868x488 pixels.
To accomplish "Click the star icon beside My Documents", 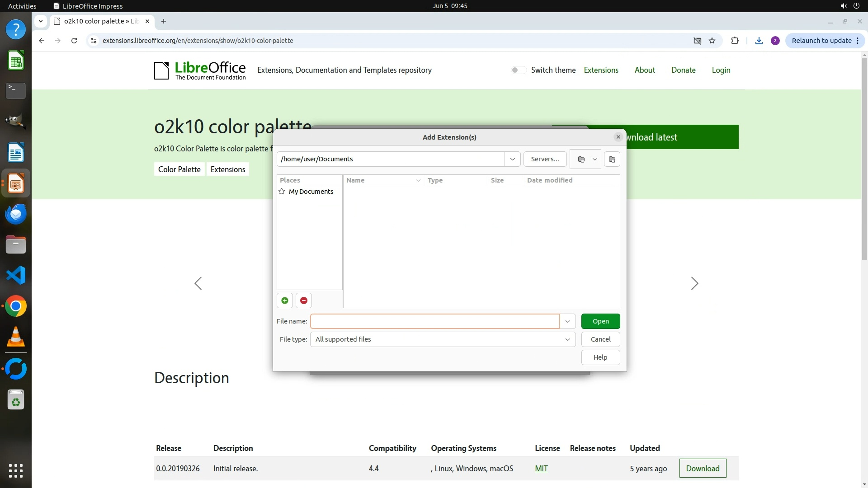I will click(282, 192).
